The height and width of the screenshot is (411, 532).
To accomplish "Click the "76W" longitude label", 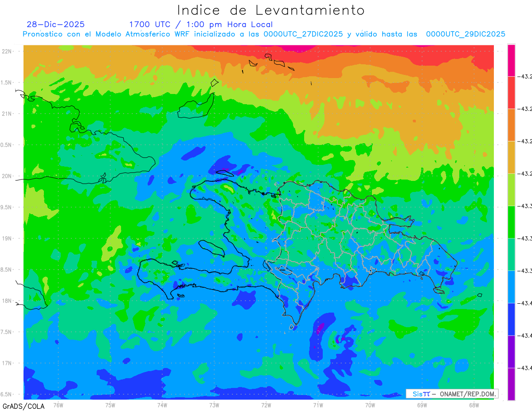I will (58, 405).
